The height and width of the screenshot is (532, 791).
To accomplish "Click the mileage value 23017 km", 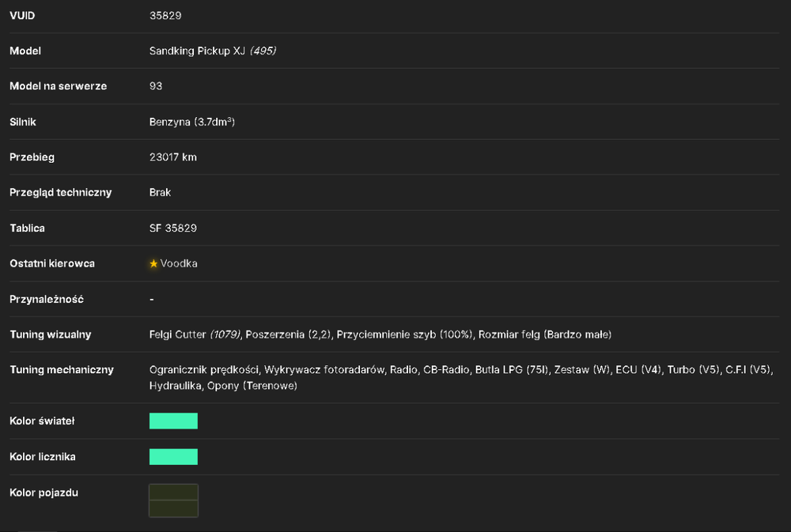I will pyautogui.click(x=173, y=157).
